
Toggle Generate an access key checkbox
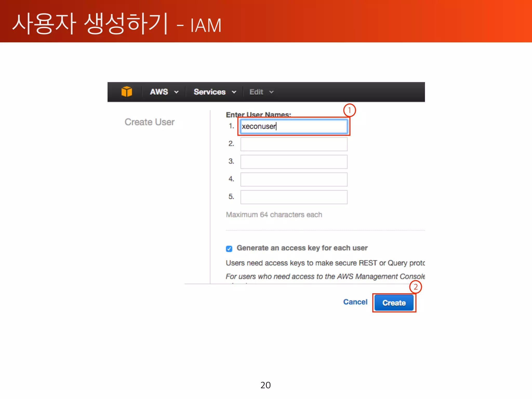click(x=229, y=249)
